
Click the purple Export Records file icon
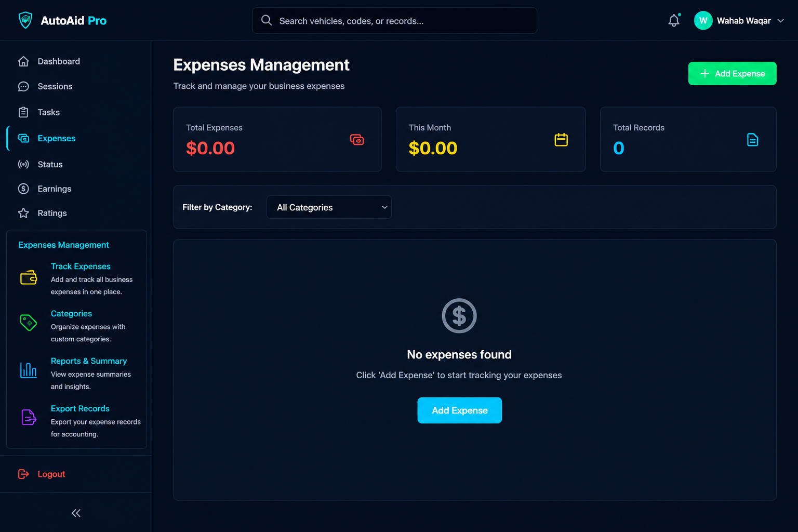(29, 417)
